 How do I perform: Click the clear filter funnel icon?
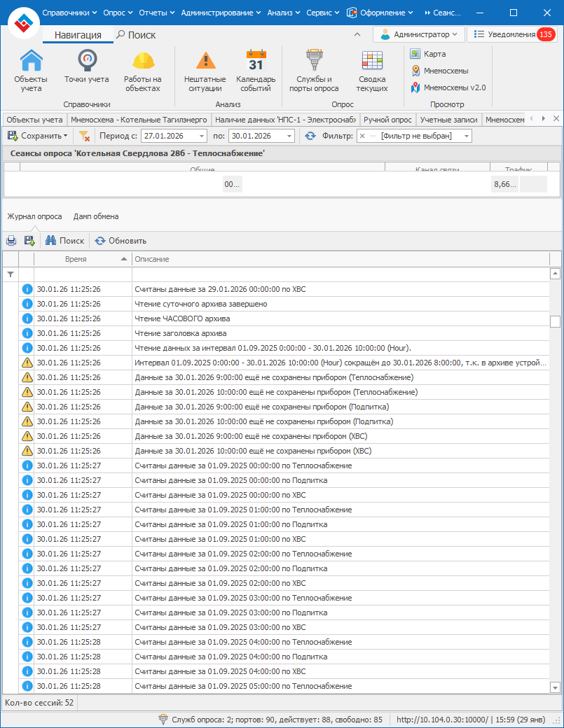(x=84, y=136)
